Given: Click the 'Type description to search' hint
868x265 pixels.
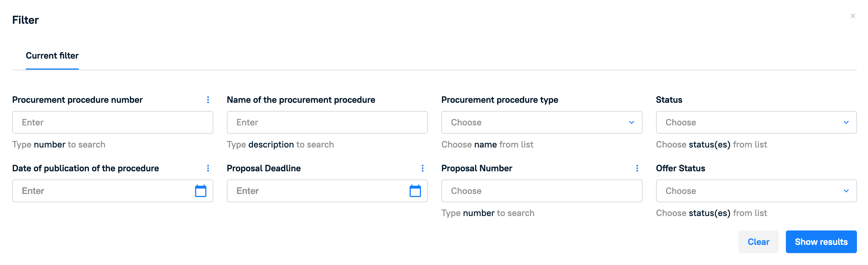Looking at the screenshot, I should 280,144.
